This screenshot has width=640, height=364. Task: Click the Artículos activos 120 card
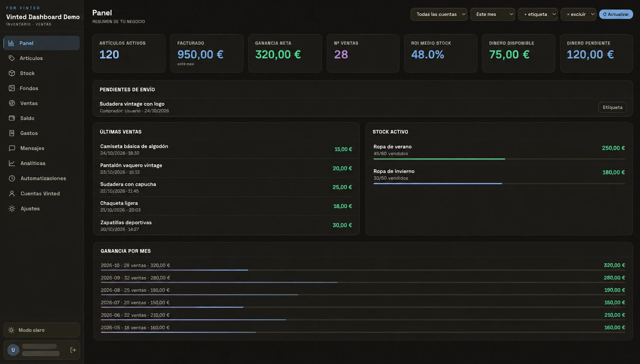(x=129, y=53)
